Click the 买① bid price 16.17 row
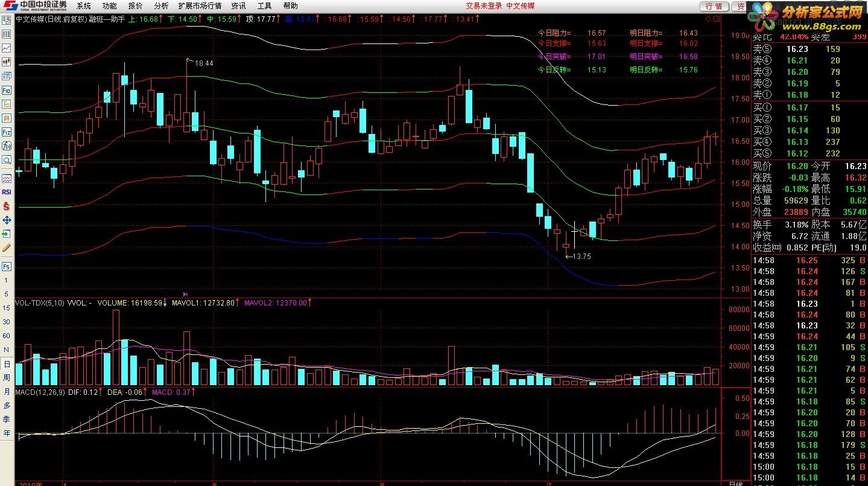 809,107
